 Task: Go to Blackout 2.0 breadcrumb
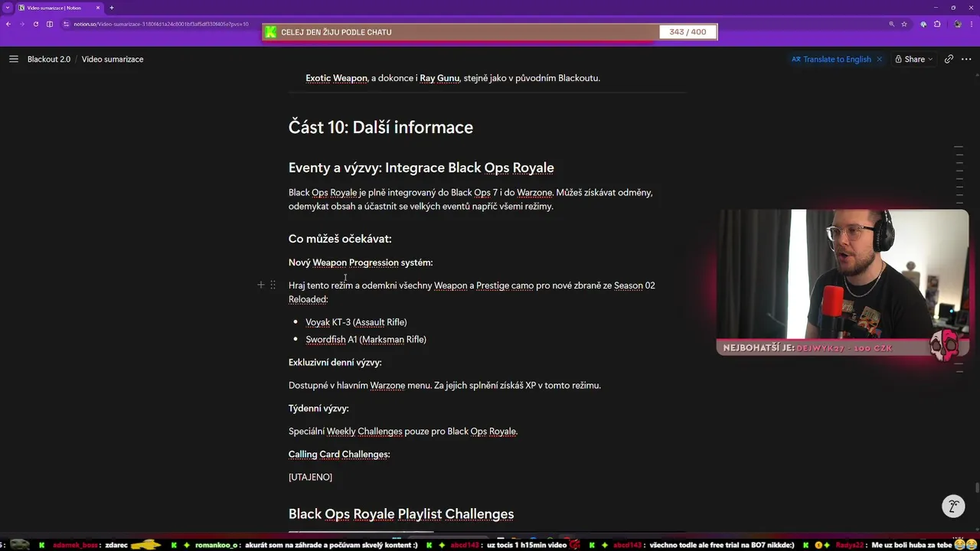point(49,59)
